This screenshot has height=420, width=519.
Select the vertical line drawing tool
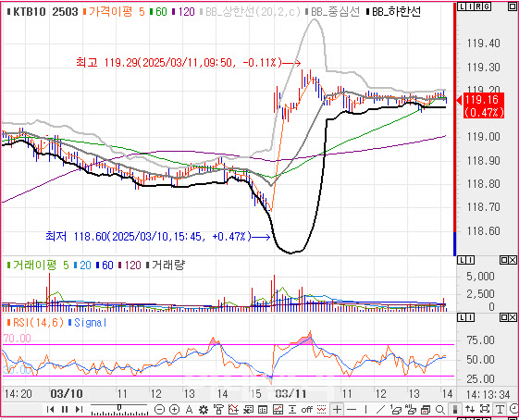pyautogui.click(x=366, y=410)
